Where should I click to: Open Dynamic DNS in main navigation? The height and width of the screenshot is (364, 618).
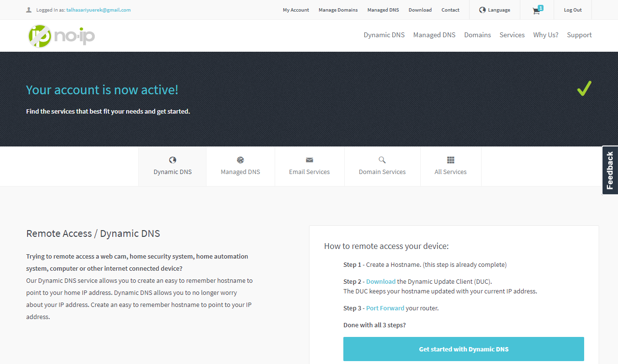(384, 35)
